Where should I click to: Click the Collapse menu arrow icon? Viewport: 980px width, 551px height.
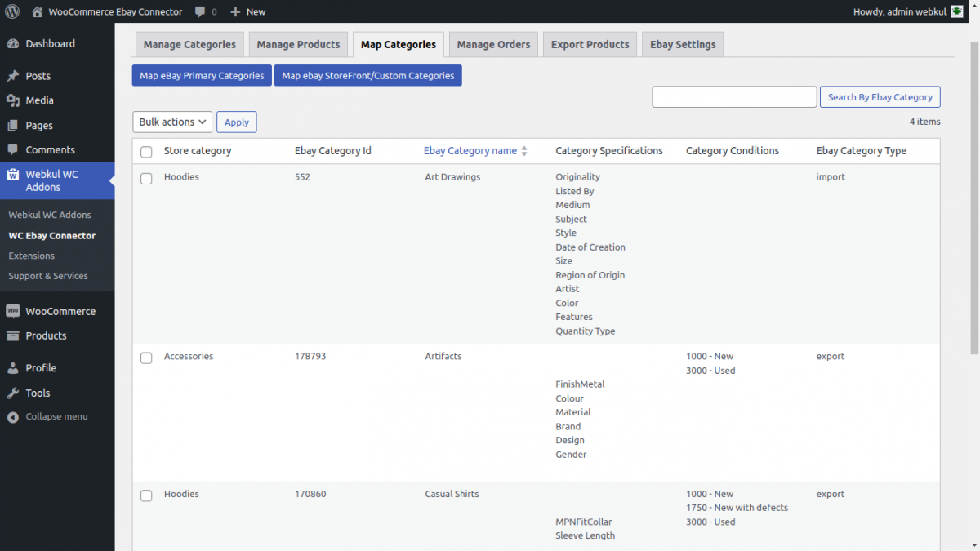pos(12,416)
